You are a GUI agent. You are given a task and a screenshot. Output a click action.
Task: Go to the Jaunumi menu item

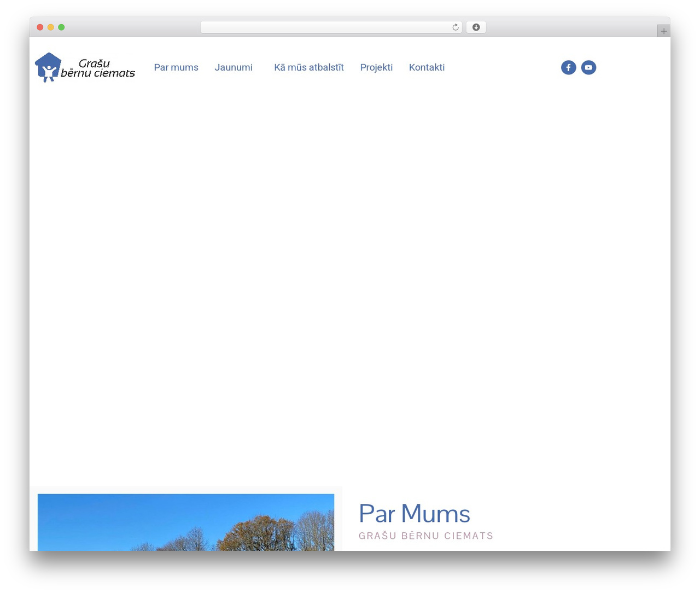[x=234, y=67]
